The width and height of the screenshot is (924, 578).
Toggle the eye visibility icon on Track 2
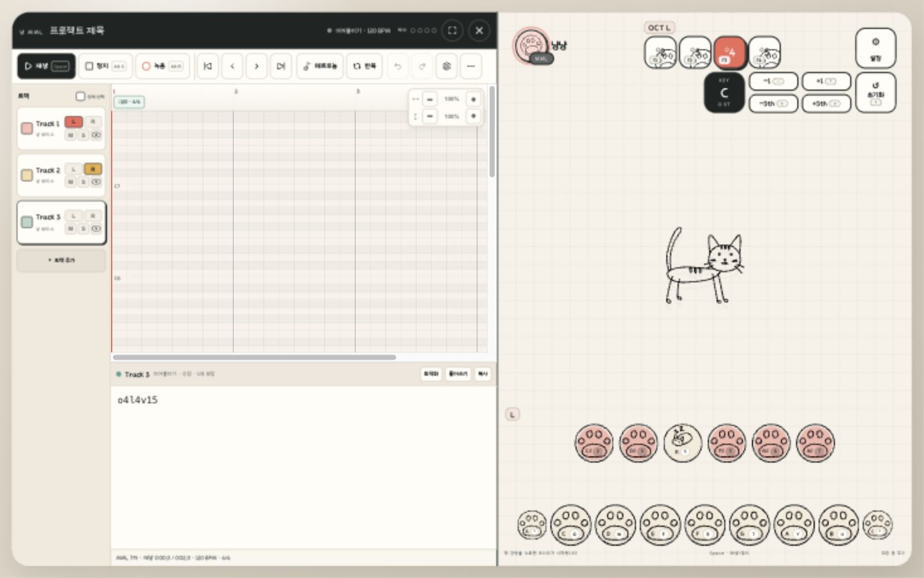click(x=96, y=182)
